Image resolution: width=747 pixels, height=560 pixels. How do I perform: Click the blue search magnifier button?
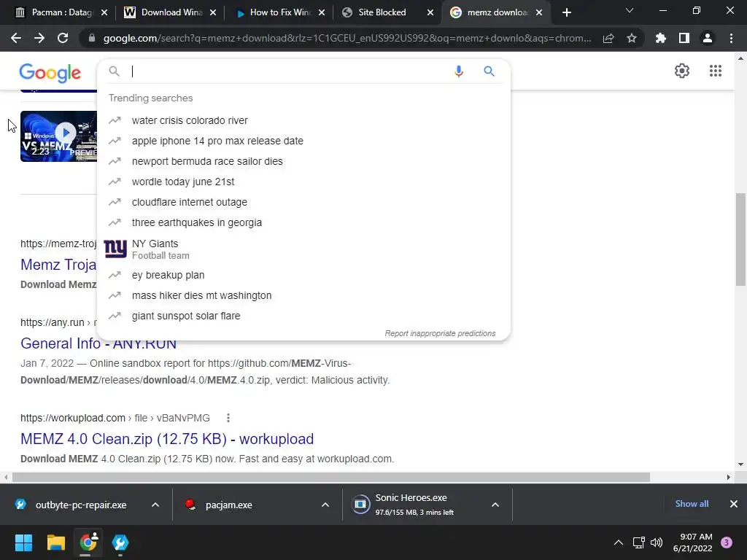(489, 71)
